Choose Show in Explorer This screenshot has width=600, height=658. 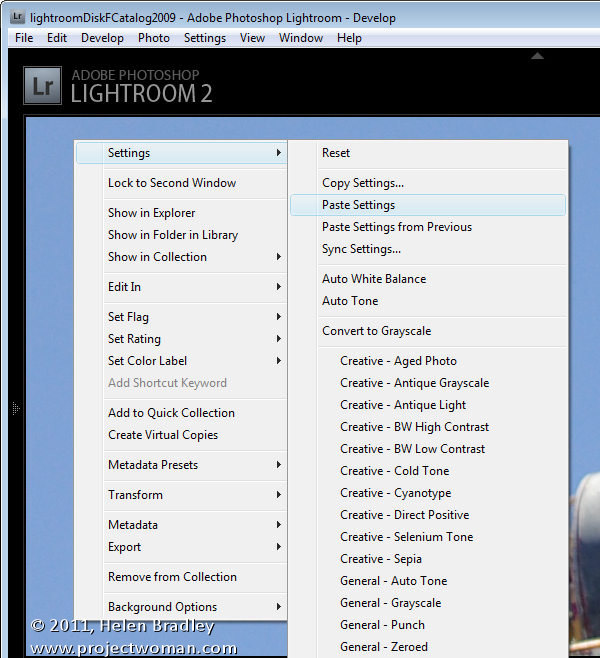tap(182, 213)
